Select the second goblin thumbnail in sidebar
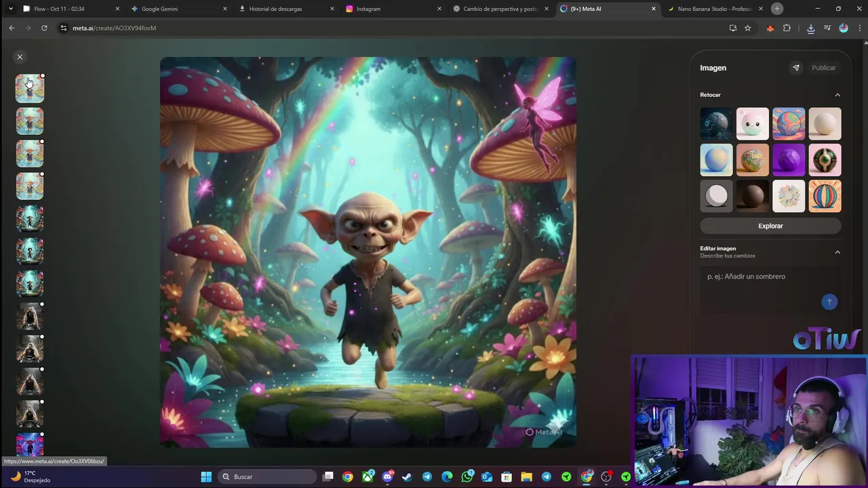The width and height of the screenshot is (868, 488). (x=30, y=121)
